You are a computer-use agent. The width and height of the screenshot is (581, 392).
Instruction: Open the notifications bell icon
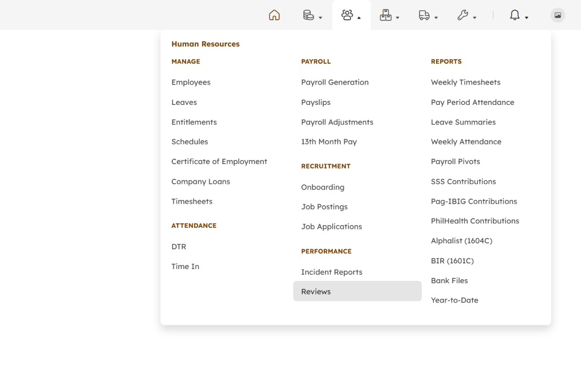tap(514, 15)
